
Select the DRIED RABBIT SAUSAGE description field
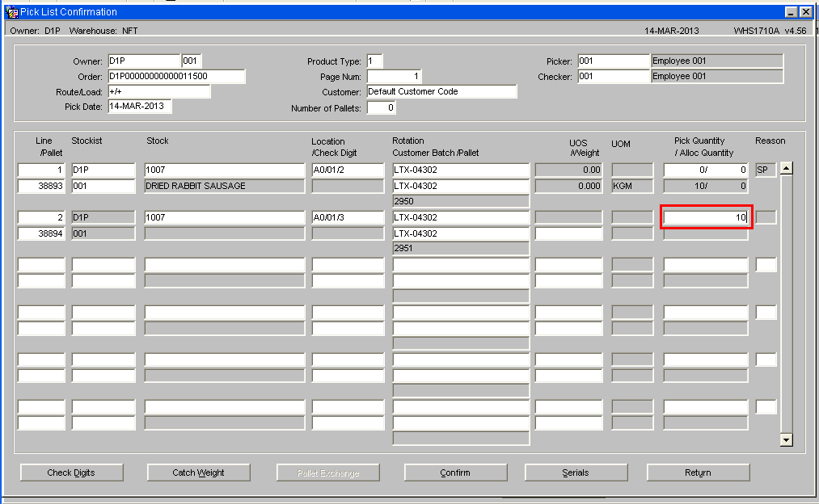point(225,187)
